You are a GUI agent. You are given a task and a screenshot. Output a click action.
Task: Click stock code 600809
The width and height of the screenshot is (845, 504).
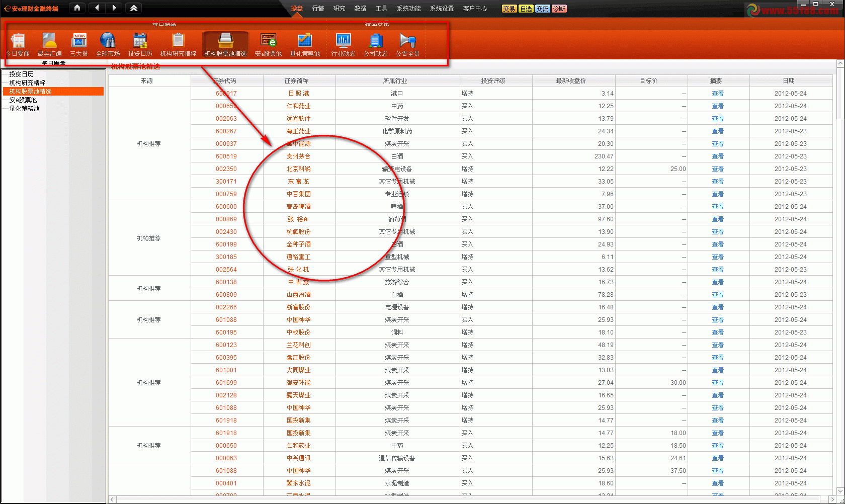point(226,295)
